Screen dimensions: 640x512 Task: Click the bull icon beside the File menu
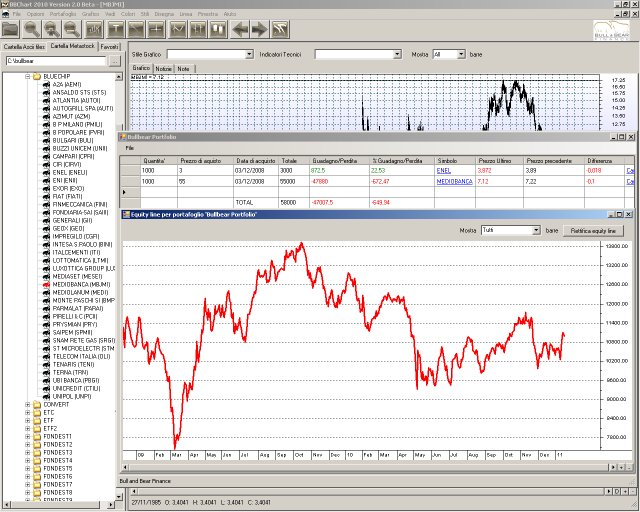click(6, 14)
